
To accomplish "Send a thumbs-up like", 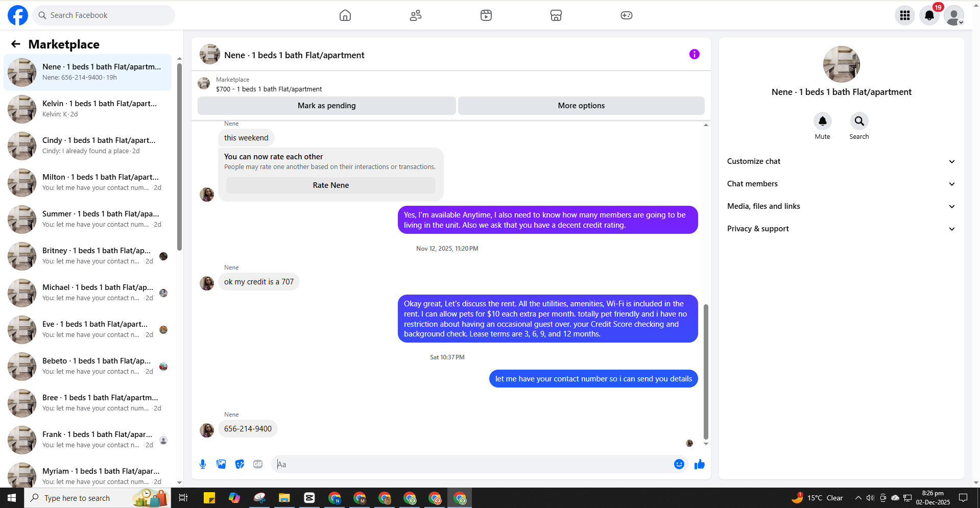I will 700,464.
